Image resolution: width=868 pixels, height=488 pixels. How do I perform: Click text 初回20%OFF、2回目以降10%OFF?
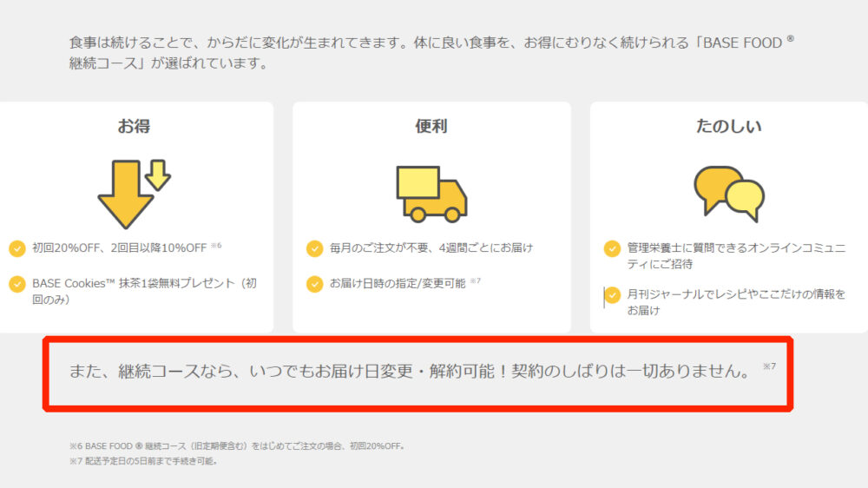pyautogui.click(x=119, y=247)
